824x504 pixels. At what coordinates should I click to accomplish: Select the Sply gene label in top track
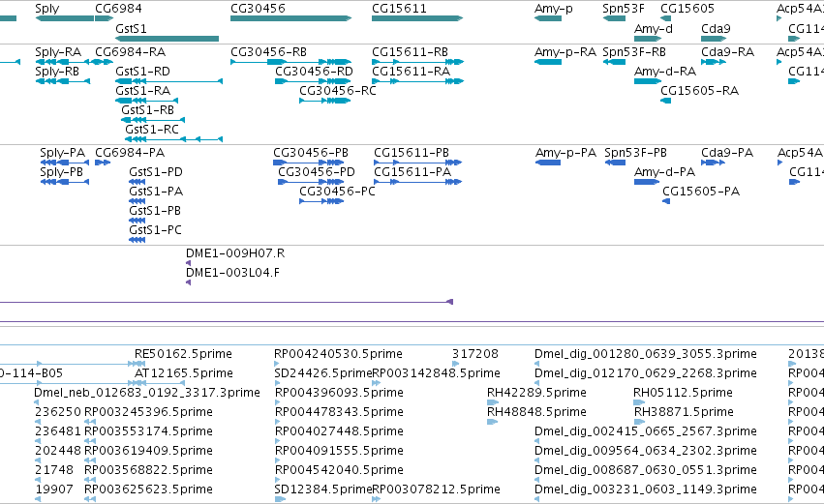[x=47, y=9]
